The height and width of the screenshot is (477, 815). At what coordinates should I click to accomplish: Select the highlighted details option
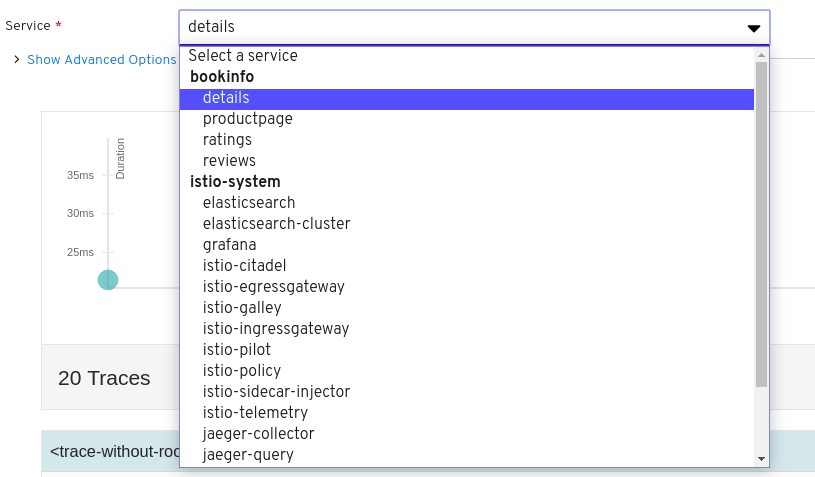(467, 98)
